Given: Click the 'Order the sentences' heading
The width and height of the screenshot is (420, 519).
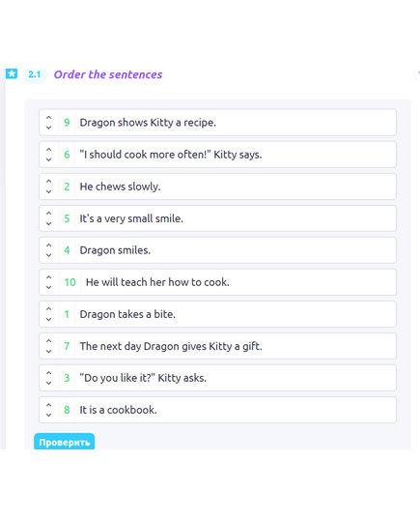Looking at the screenshot, I should tap(108, 74).
